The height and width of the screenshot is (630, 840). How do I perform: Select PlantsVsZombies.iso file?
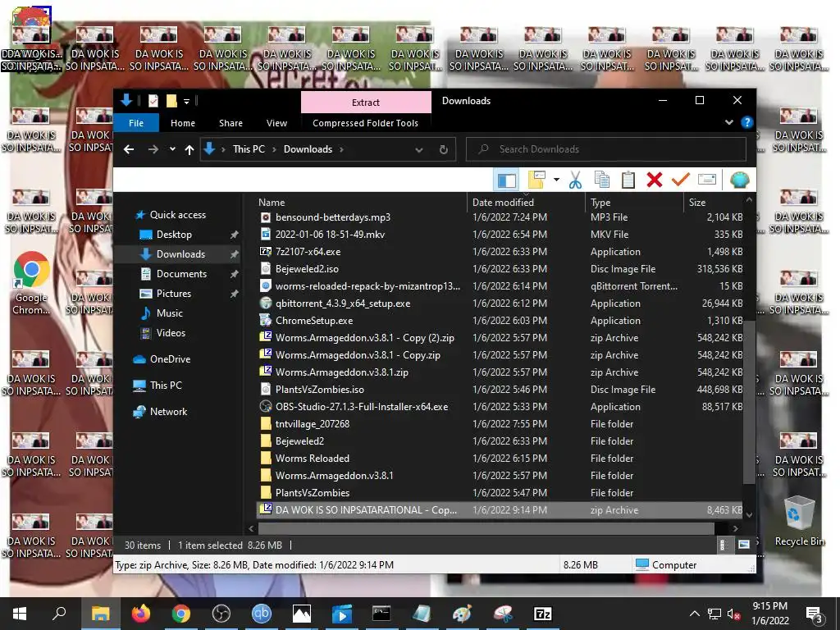pos(501,390)
